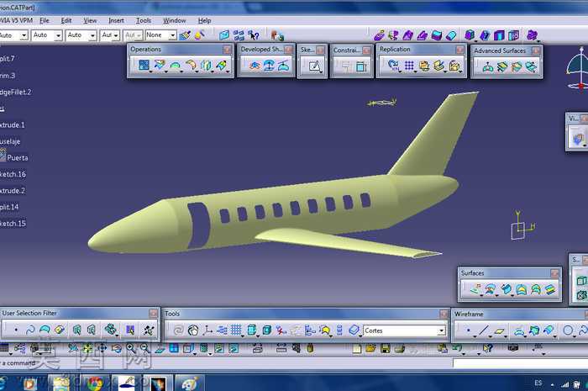This screenshot has width=588, height=391.
Task: Select the Circle tool in Wireframe toolbar
Action: click(568, 330)
